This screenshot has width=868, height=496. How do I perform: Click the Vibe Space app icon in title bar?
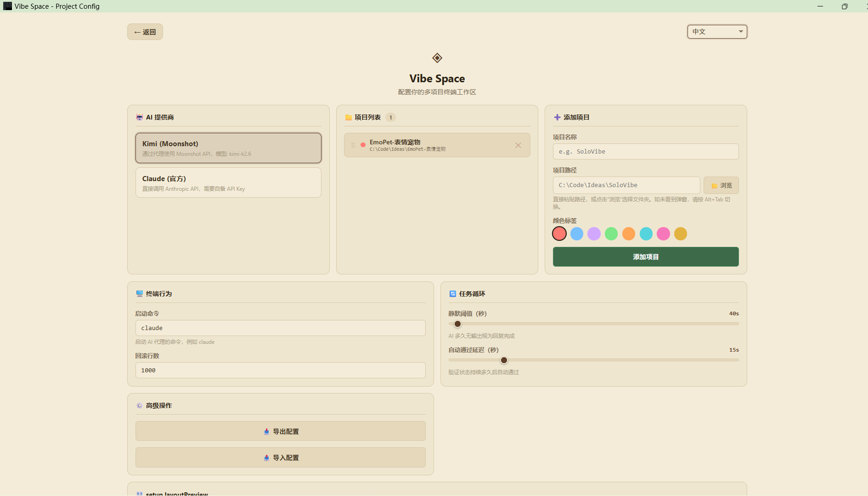(x=7, y=6)
